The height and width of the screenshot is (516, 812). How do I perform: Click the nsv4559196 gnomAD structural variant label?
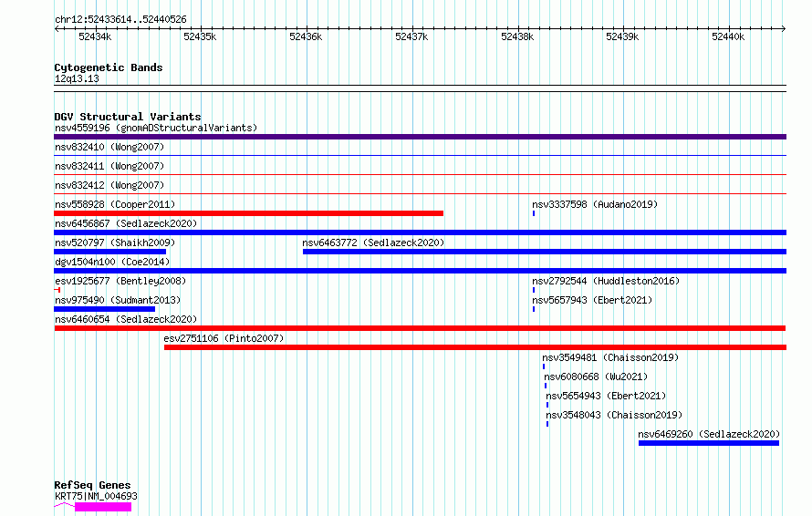click(156, 128)
